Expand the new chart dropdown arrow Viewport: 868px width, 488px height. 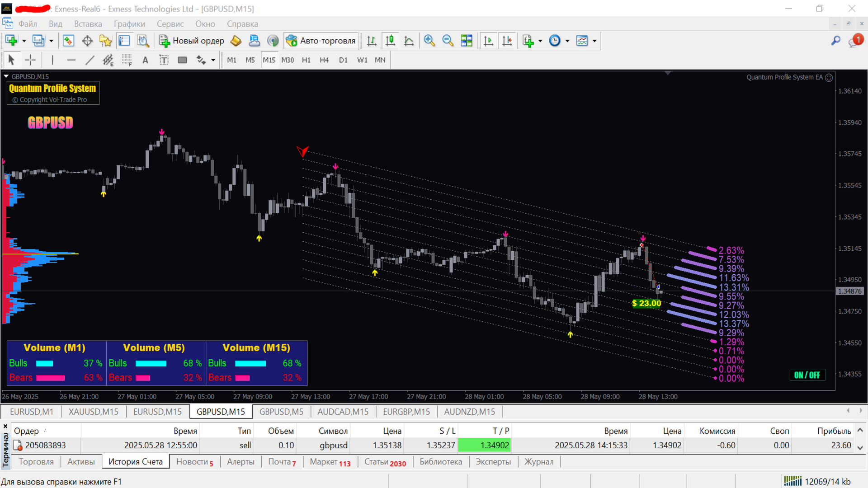pyautogui.click(x=24, y=41)
